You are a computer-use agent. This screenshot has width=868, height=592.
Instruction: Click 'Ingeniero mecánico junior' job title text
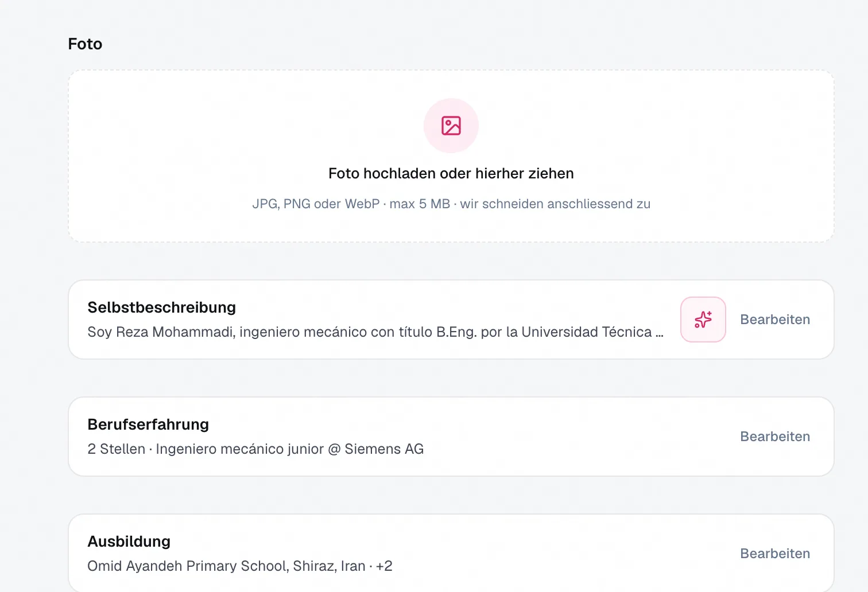point(240,449)
